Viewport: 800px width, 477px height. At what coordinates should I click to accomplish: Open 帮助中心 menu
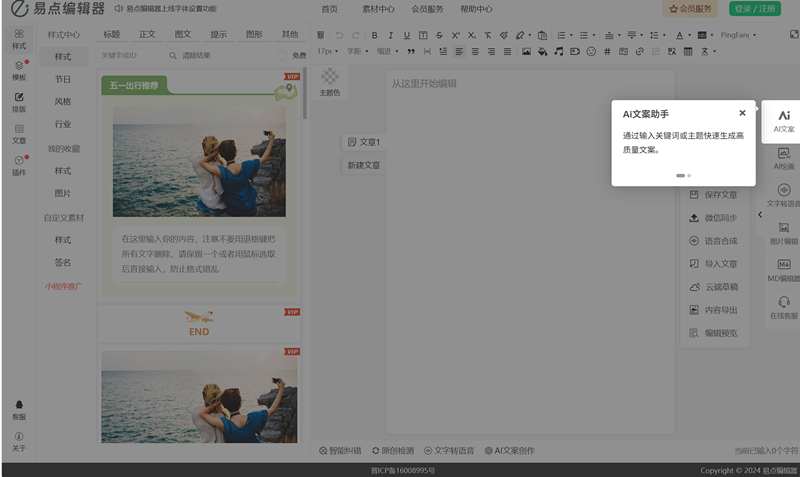(x=476, y=9)
